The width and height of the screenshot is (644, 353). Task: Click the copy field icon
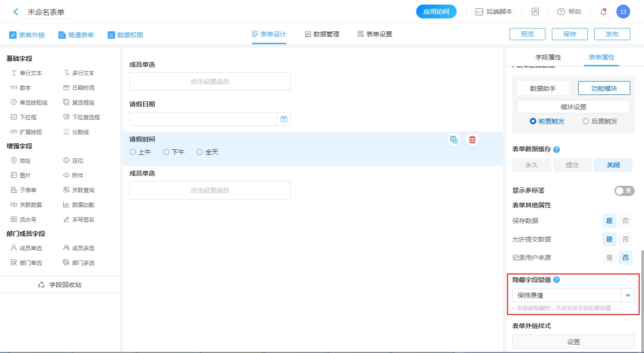[x=454, y=140]
